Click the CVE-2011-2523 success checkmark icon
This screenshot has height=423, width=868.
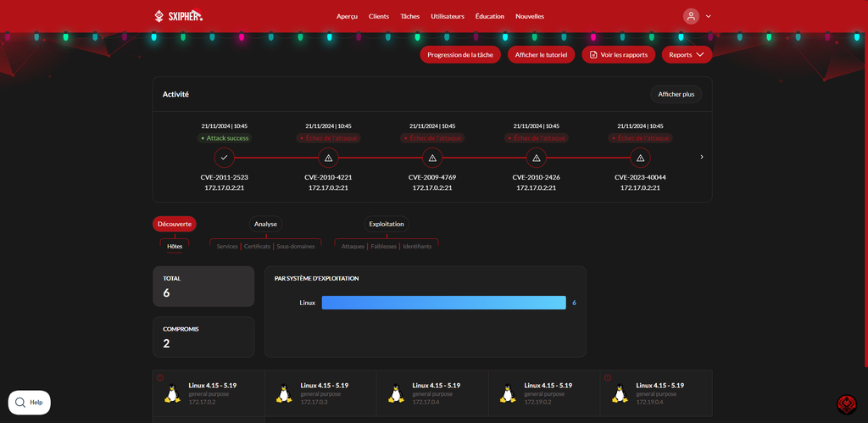[x=224, y=158]
